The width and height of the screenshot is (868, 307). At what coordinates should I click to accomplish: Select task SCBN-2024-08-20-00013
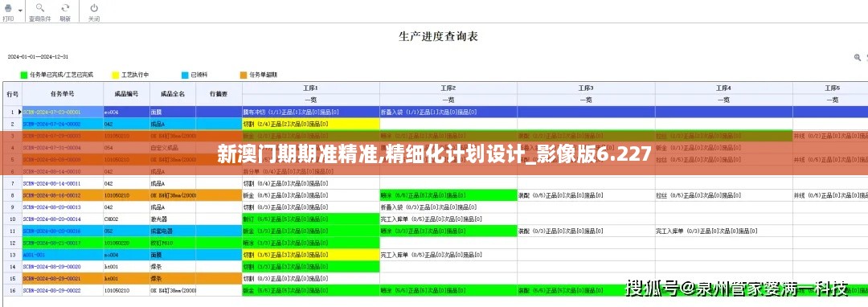click(x=63, y=207)
